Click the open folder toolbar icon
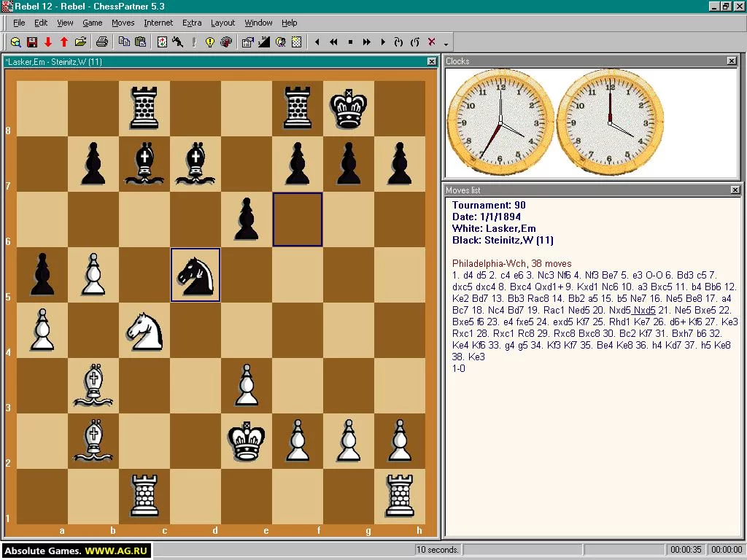The width and height of the screenshot is (747, 560). (80, 42)
